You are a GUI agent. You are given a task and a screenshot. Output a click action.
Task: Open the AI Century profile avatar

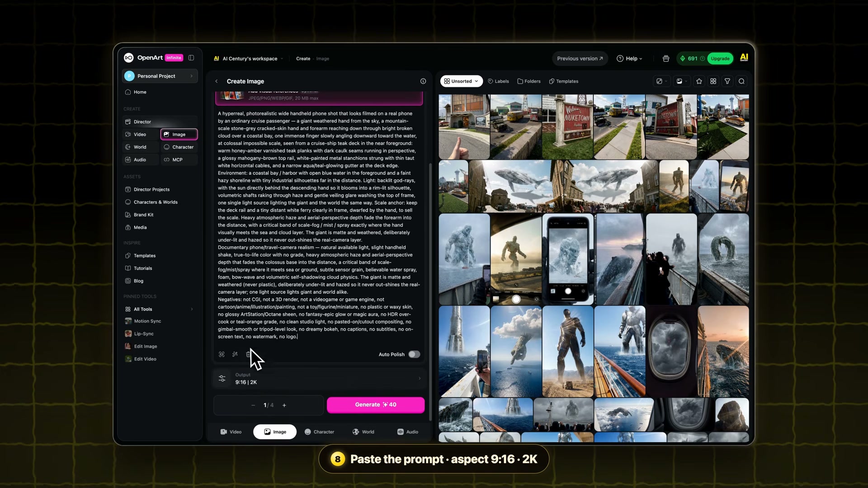click(x=744, y=58)
